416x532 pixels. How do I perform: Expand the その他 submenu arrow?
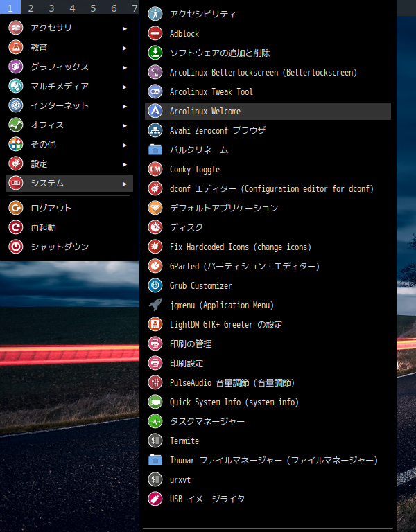coord(125,145)
